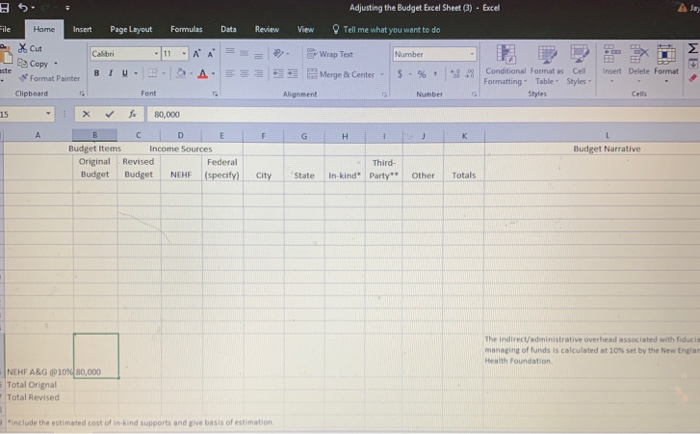Click Tell me what you want to do box
Viewport: 700px width, 434px height.
(x=387, y=30)
